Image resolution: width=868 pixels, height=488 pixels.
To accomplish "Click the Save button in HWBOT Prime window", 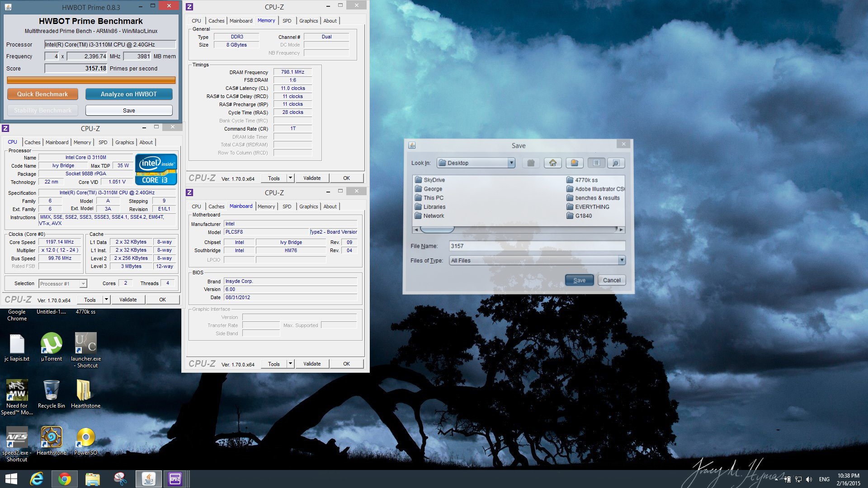I will (x=129, y=110).
